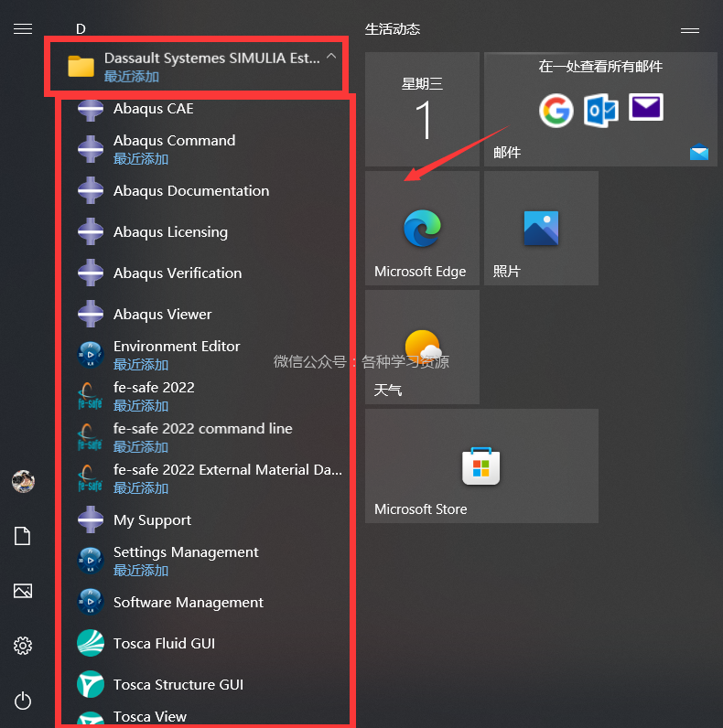The image size is (723, 728).
Task: Click the Software Management icon
Action: click(x=91, y=602)
